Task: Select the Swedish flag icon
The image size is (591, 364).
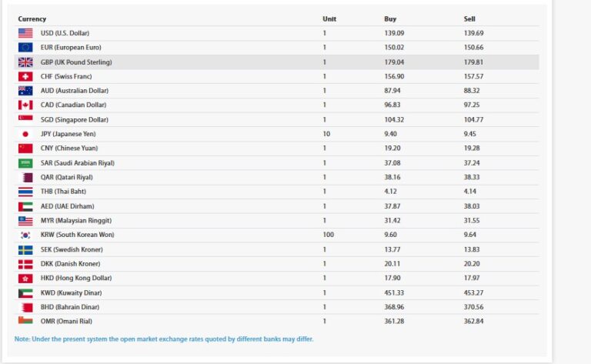Action: (x=25, y=250)
